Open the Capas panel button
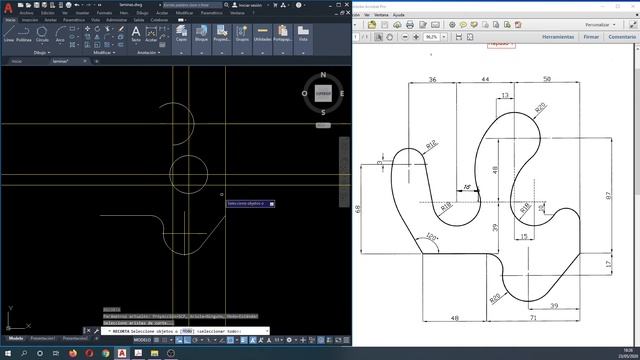Image resolution: width=640 pixels, height=360 pixels. click(x=181, y=34)
